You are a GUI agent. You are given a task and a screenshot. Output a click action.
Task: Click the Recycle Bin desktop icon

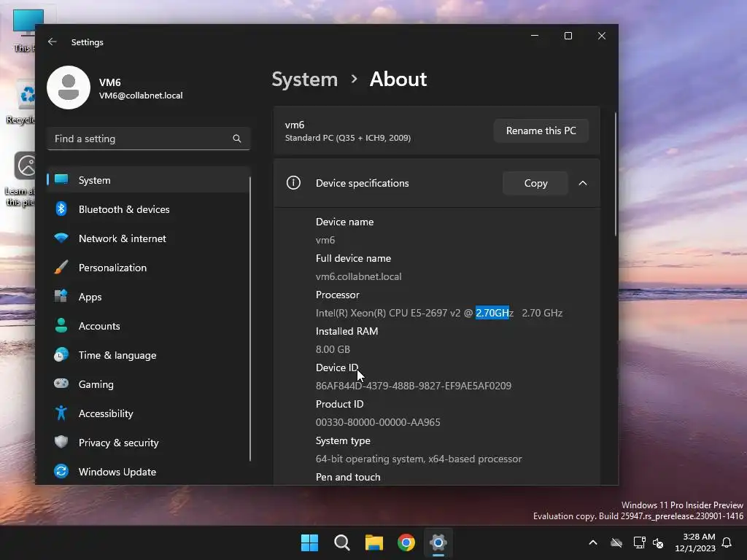tap(23, 102)
